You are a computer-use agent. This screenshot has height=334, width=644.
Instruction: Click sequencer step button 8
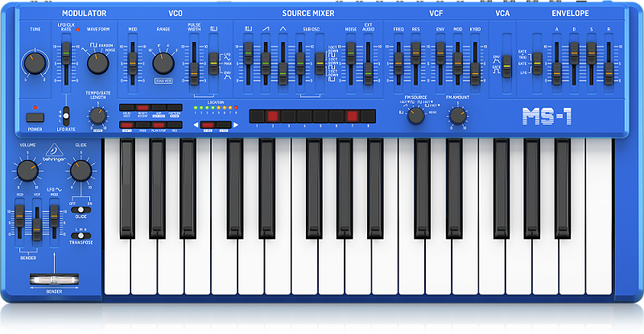(368, 116)
